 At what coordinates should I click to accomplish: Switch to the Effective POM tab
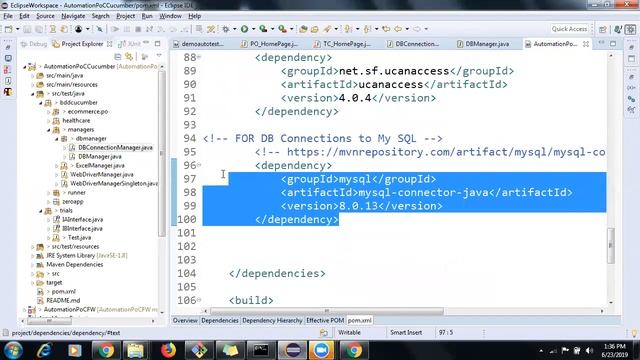[x=325, y=320]
